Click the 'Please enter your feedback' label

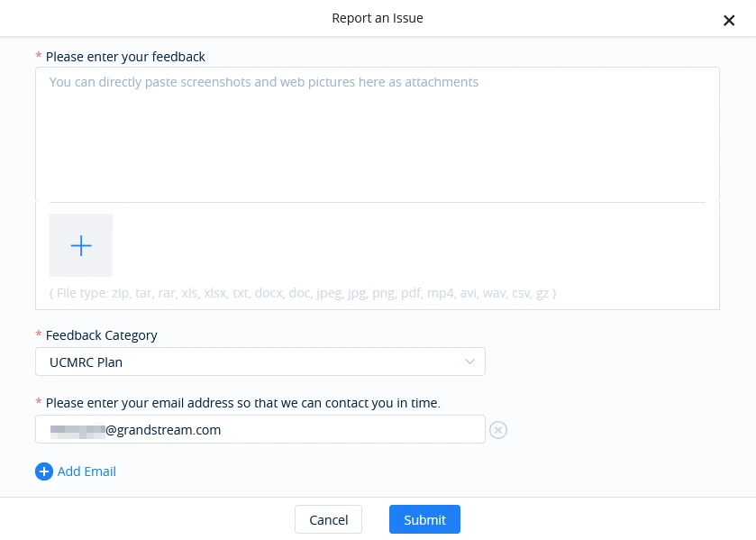coord(125,57)
